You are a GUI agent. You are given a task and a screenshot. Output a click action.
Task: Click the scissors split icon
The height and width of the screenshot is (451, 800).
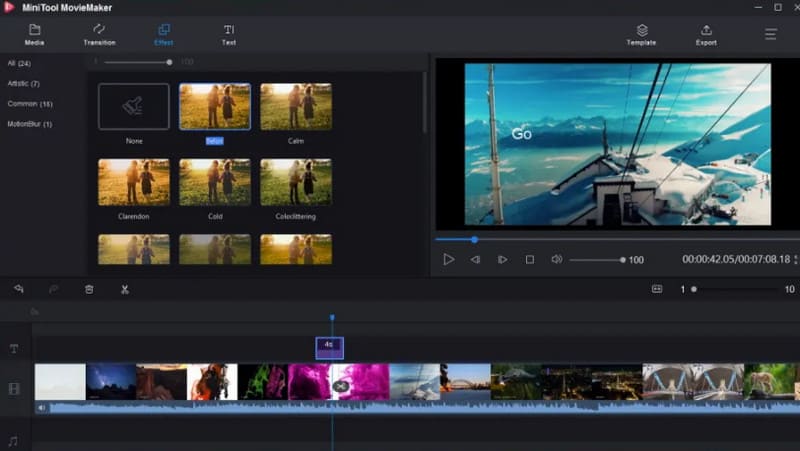click(x=125, y=289)
